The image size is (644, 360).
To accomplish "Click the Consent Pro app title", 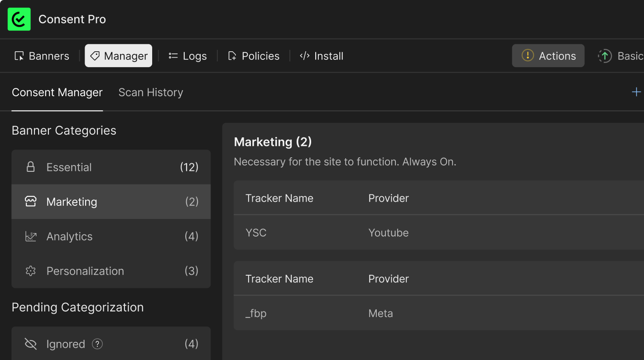I will (x=72, y=19).
